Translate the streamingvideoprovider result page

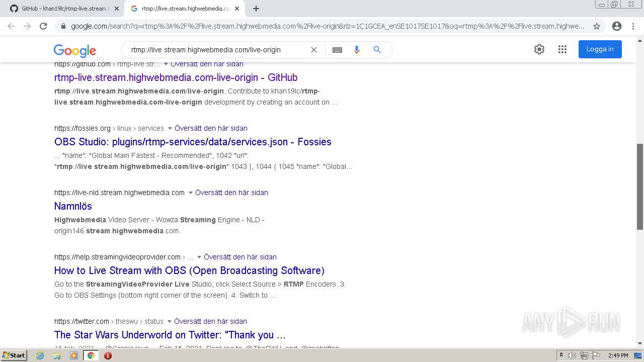coord(240,257)
